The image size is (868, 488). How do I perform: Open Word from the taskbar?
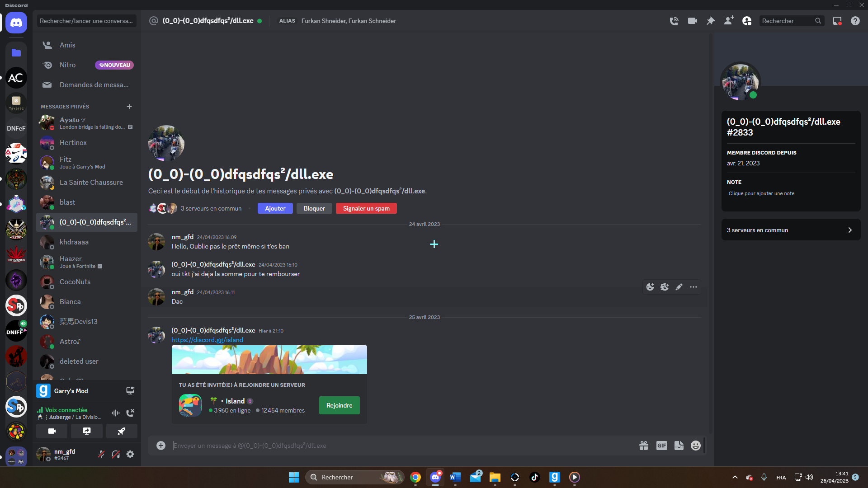[455, 477]
